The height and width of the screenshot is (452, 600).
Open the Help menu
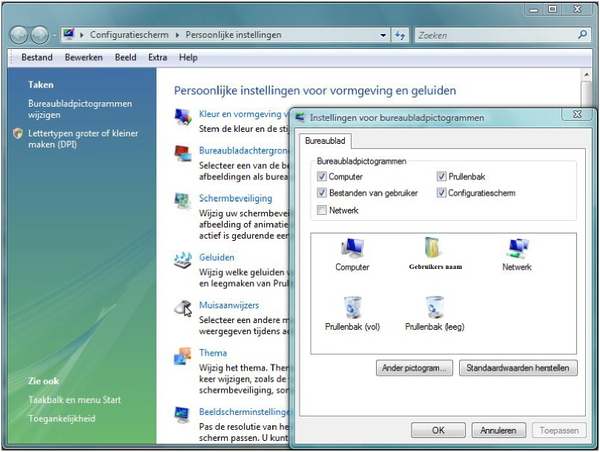tap(188, 57)
